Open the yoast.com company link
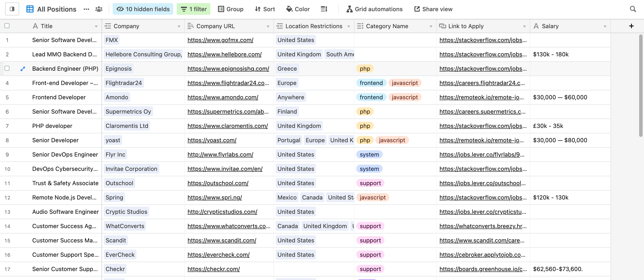 (212, 140)
